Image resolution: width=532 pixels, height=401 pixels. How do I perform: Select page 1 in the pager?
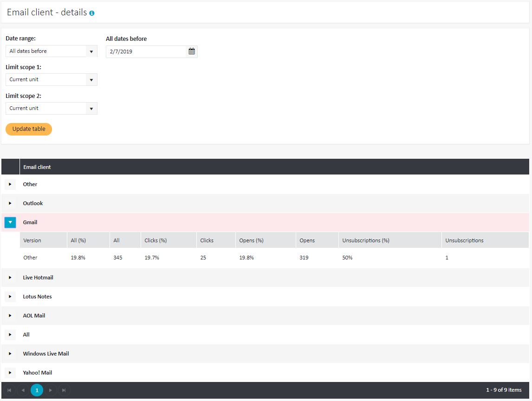(37, 390)
